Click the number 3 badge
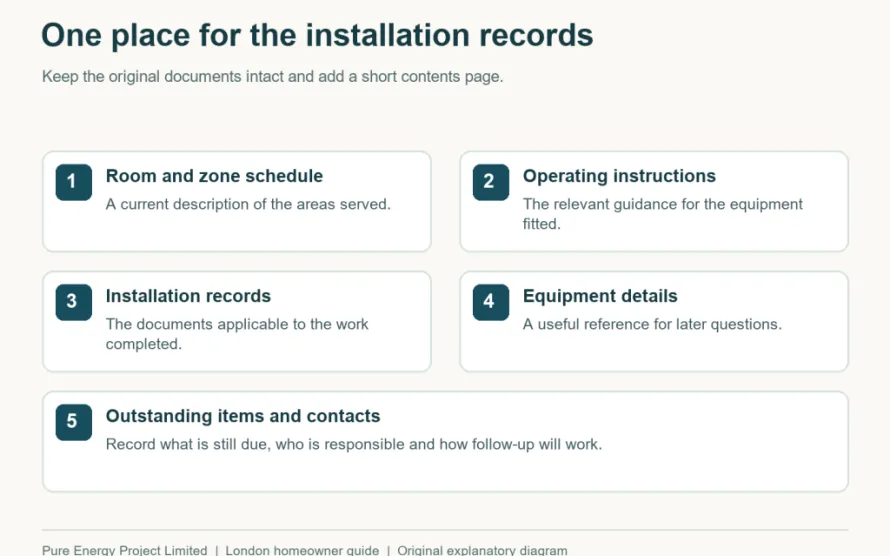 [74, 302]
